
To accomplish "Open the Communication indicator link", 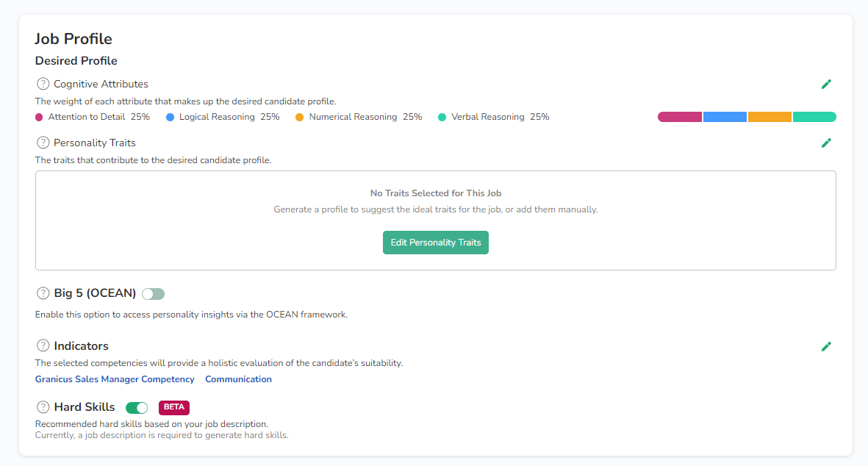I will tap(238, 379).
